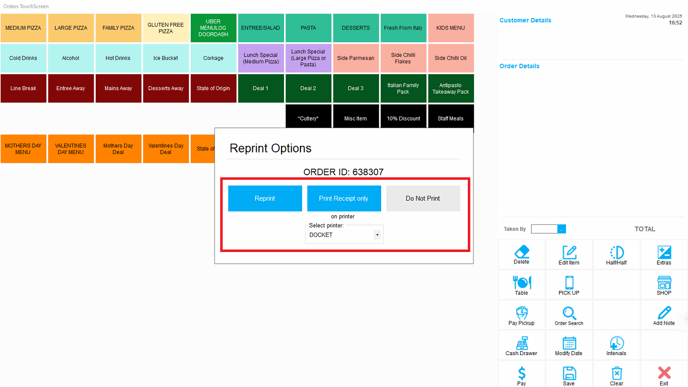
Task: Select Valentines Day Deal
Action: 165,149
